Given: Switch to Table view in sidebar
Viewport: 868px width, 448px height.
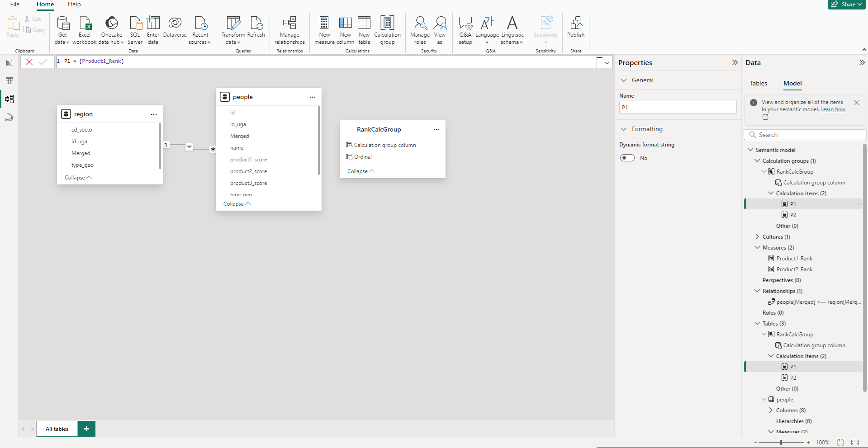Looking at the screenshot, I should click(x=9, y=81).
